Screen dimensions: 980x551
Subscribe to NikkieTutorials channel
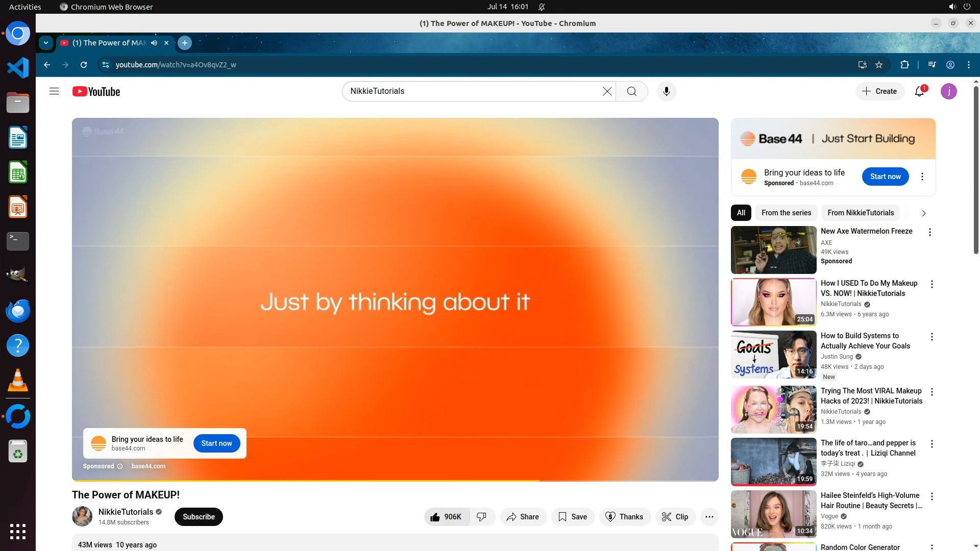tap(199, 517)
